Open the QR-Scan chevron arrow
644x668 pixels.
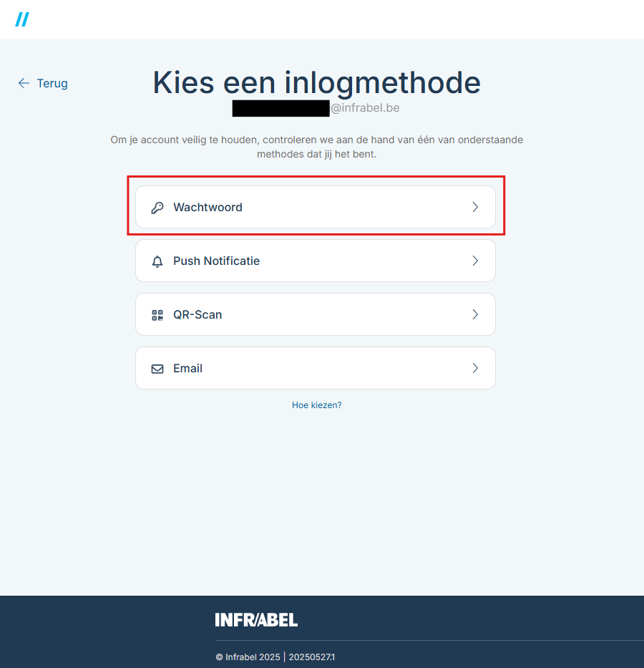pos(475,314)
